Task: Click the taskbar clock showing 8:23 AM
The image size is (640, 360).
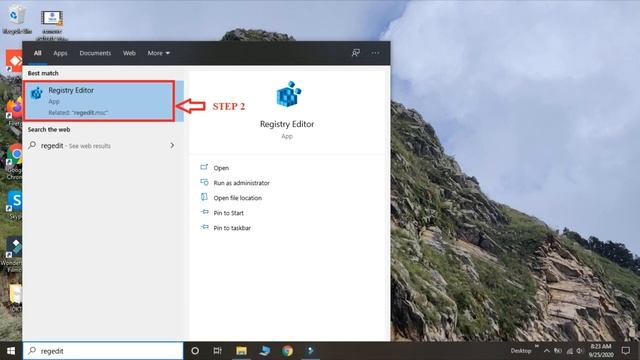Action: coord(601,351)
